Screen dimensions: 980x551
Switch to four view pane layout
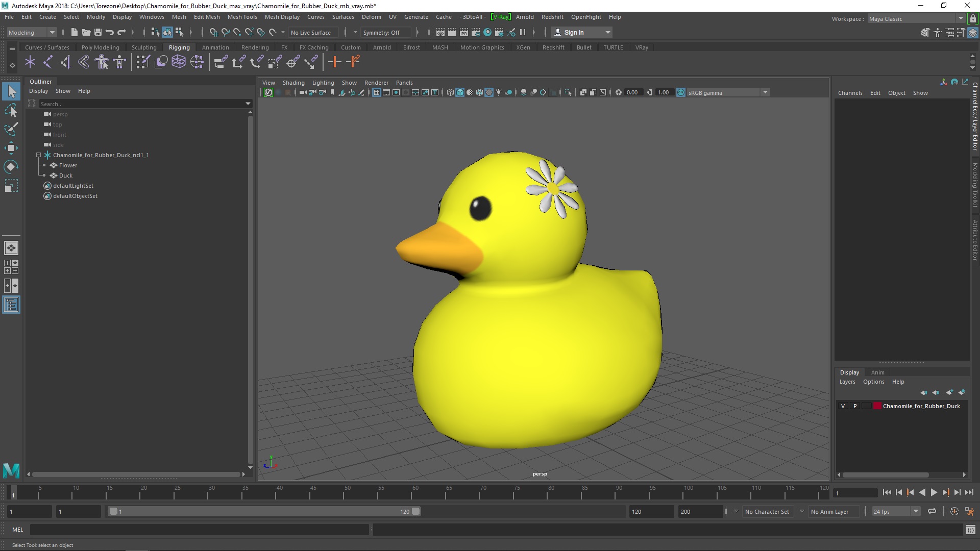point(11,267)
